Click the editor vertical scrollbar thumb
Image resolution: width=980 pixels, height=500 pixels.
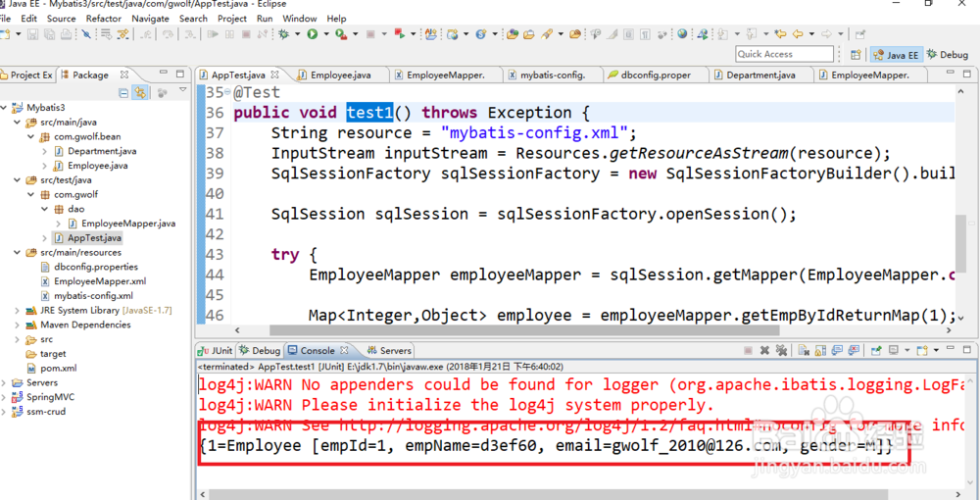click(x=960, y=244)
